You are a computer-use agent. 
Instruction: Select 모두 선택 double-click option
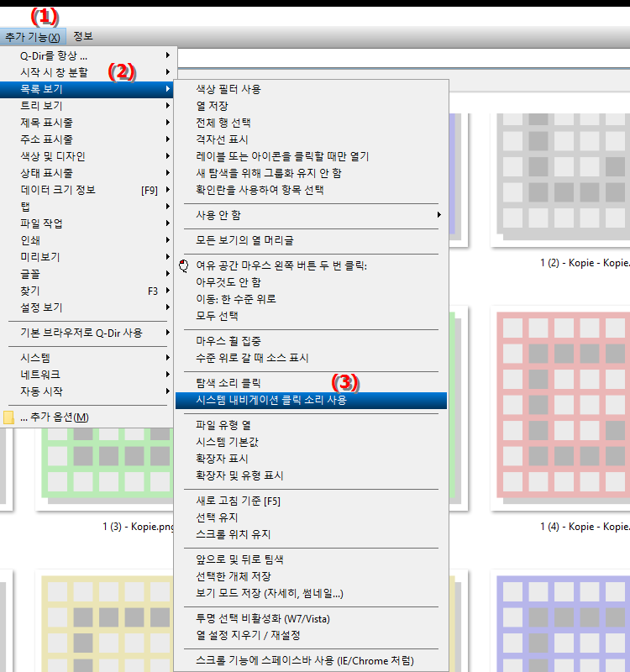[311, 316]
